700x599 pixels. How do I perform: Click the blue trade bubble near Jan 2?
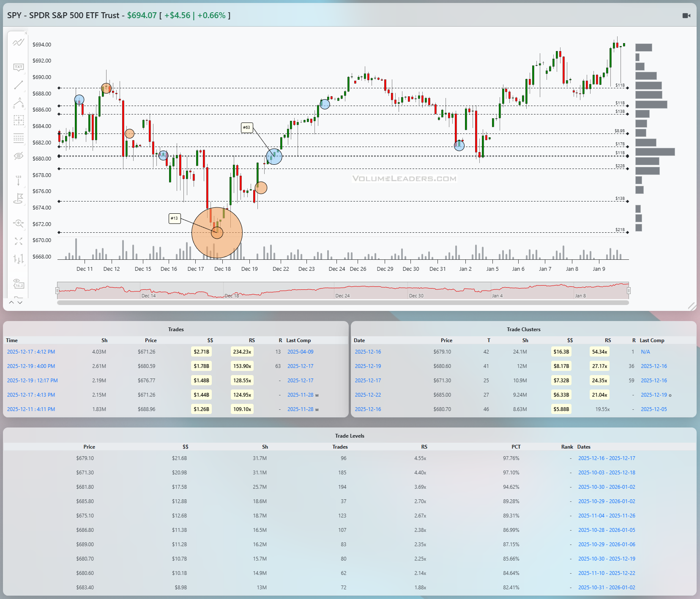pos(459,146)
